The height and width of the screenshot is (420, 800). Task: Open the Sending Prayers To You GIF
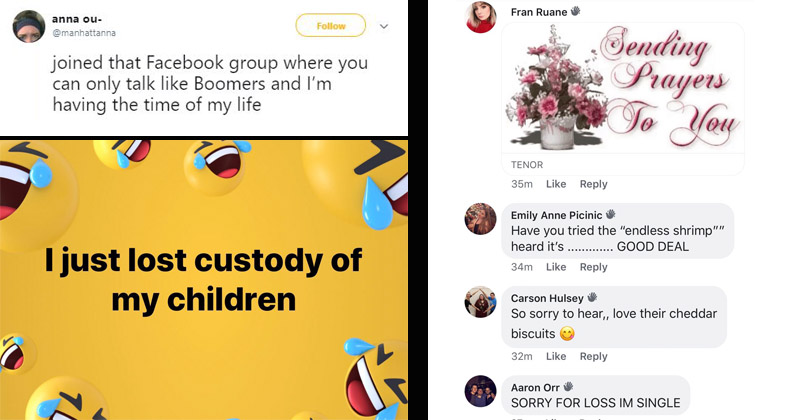tap(623, 90)
